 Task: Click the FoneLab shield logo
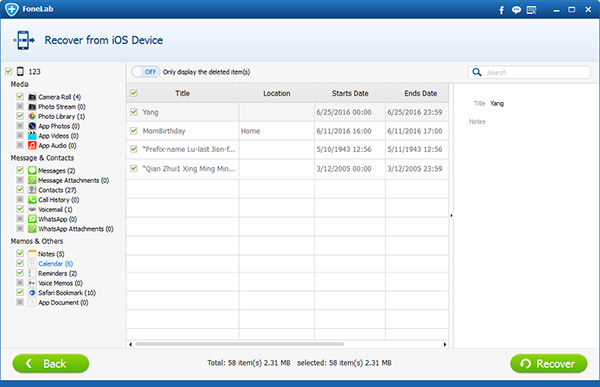[x=12, y=9]
